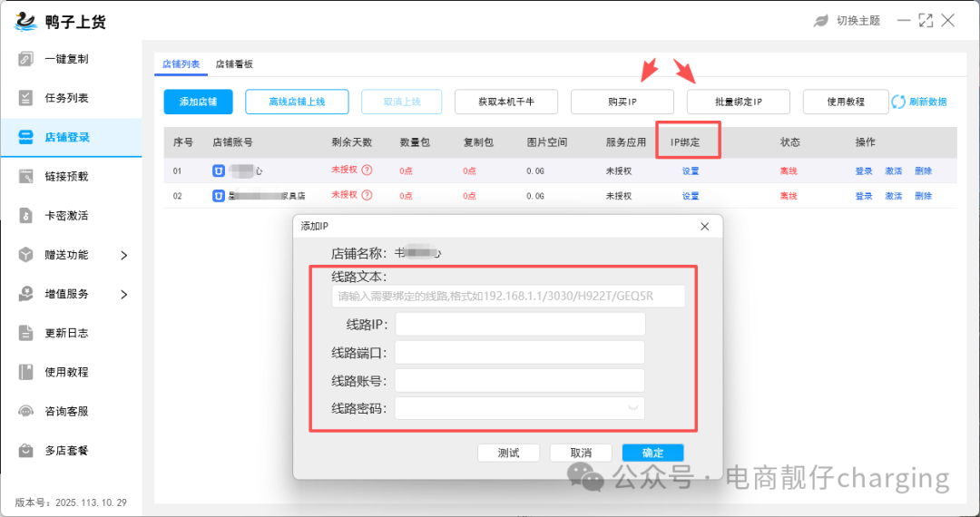The width and height of the screenshot is (980, 517).
Task: Click the 确定 button in dialog
Action: coord(653,453)
